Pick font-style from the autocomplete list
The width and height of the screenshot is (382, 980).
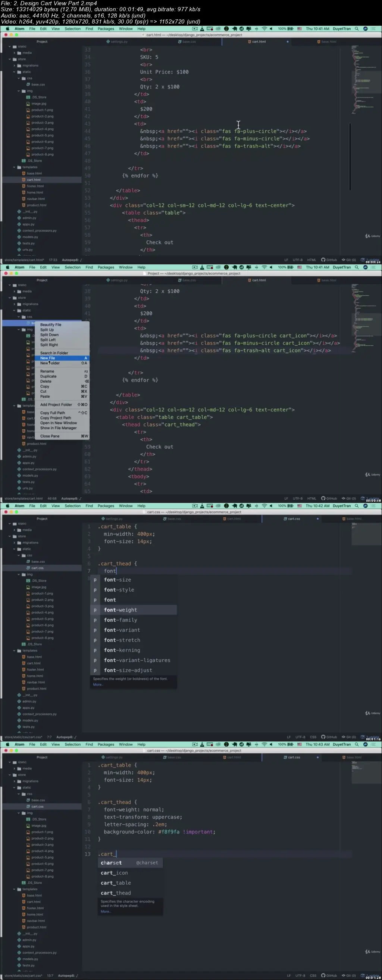pos(134,589)
